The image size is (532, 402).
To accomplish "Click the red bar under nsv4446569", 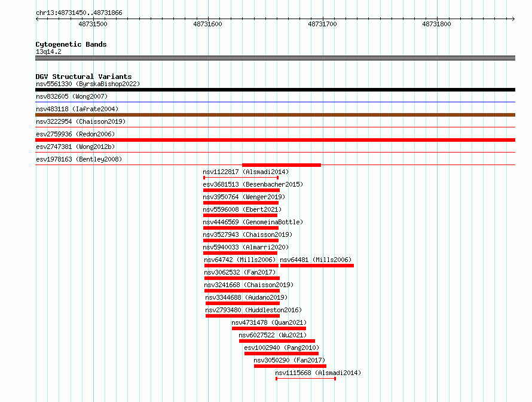I will [240, 228].
